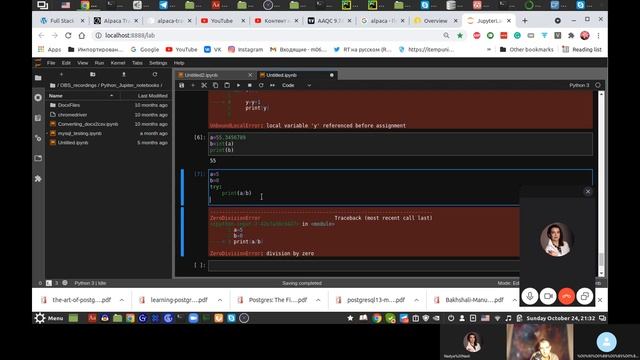Click the notebook vertical scrollbar thumb
Image resolution: width=640 pixels, height=360 pixels.
601,260
